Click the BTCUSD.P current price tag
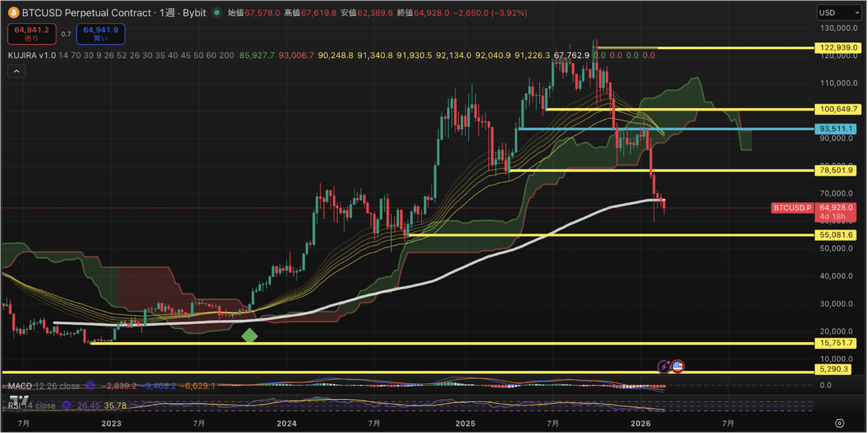The image size is (868, 433). (x=792, y=208)
